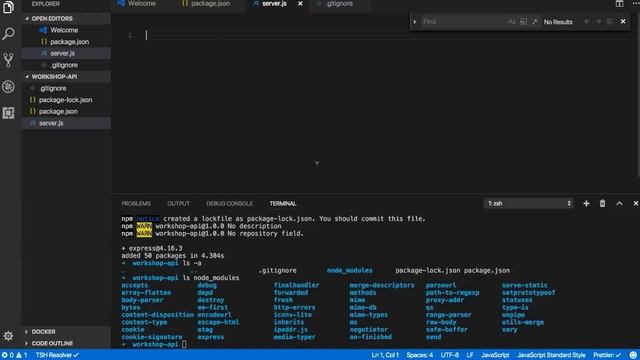Image resolution: width=640 pixels, height=360 pixels.
Task: Click the EXPLORER sidebar title
Action: [x=46, y=4]
